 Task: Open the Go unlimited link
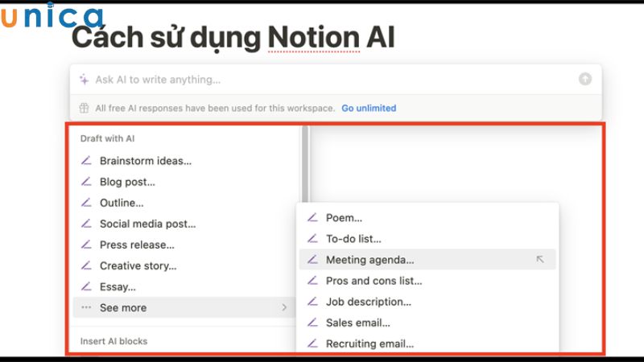pyautogui.click(x=369, y=109)
